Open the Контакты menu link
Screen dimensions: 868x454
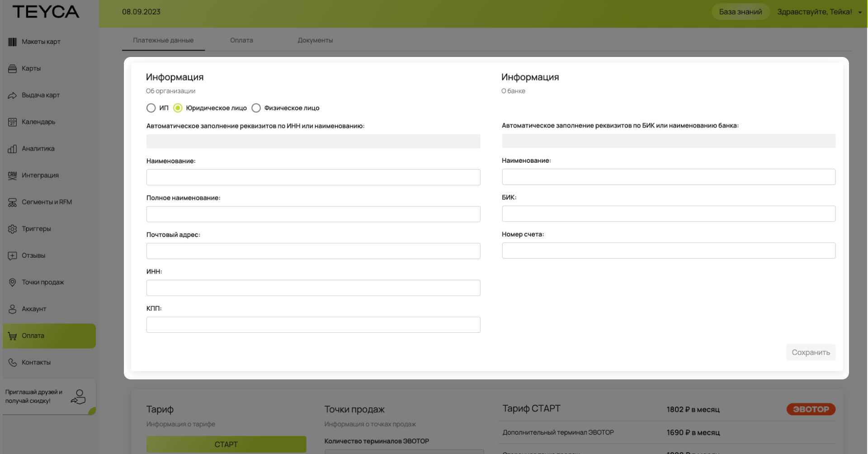click(49, 362)
